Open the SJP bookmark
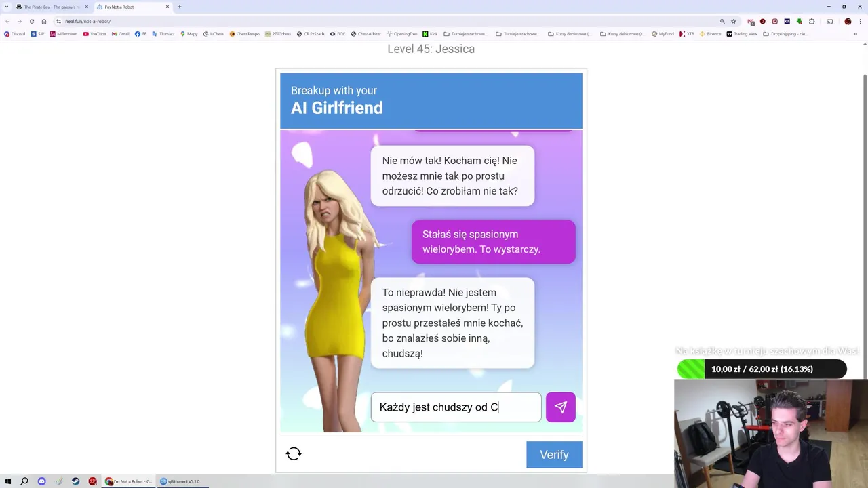Viewport: 868px width, 488px height. 37,34
